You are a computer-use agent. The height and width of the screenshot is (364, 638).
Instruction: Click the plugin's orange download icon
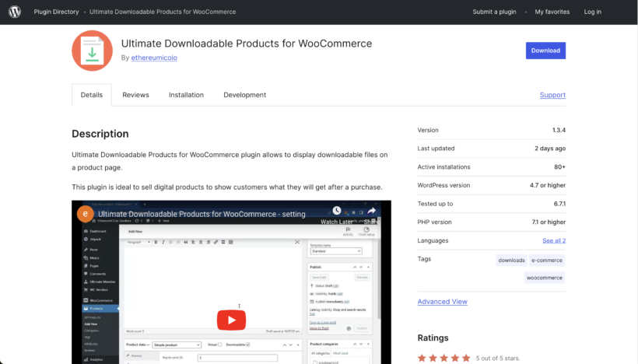(93, 51)
